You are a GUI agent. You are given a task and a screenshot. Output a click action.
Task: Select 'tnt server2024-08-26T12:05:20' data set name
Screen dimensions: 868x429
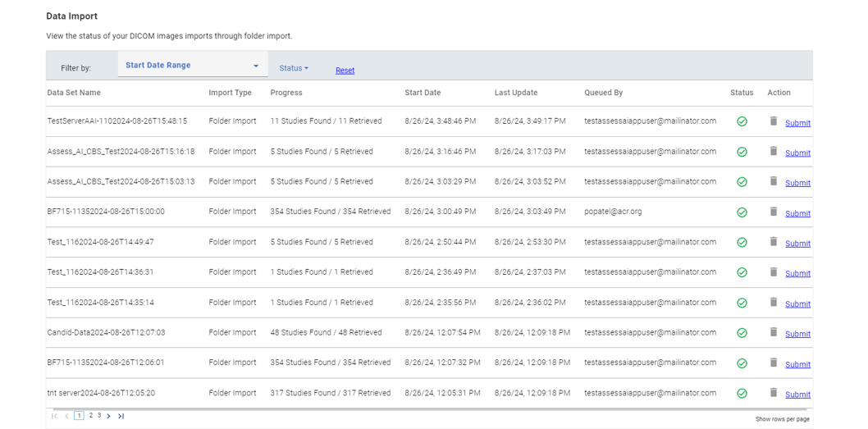101,392
